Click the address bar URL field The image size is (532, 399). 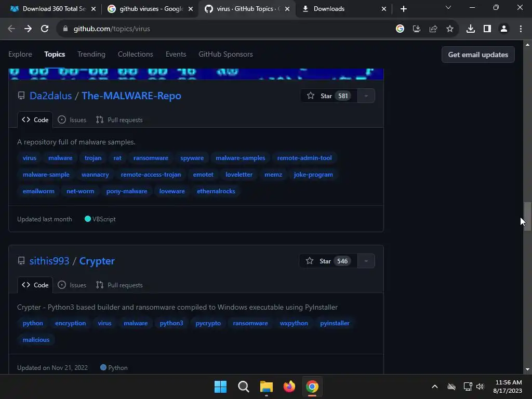click(x=224, y=29)
